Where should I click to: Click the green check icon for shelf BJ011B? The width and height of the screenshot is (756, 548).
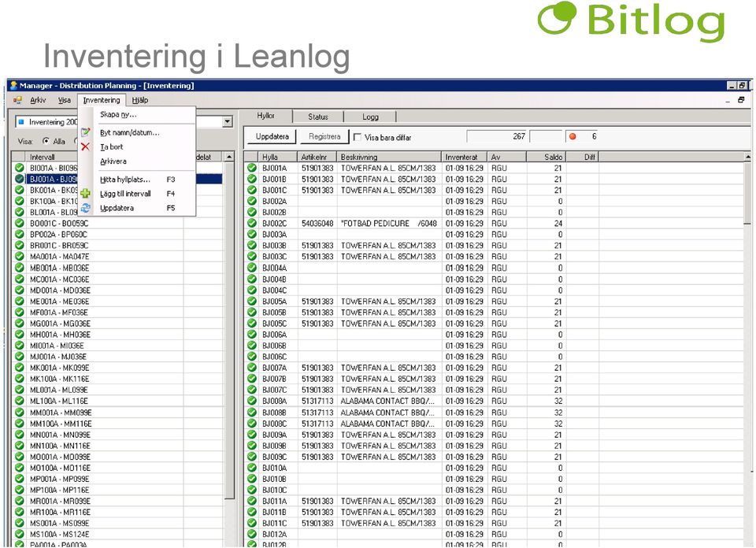252,513
